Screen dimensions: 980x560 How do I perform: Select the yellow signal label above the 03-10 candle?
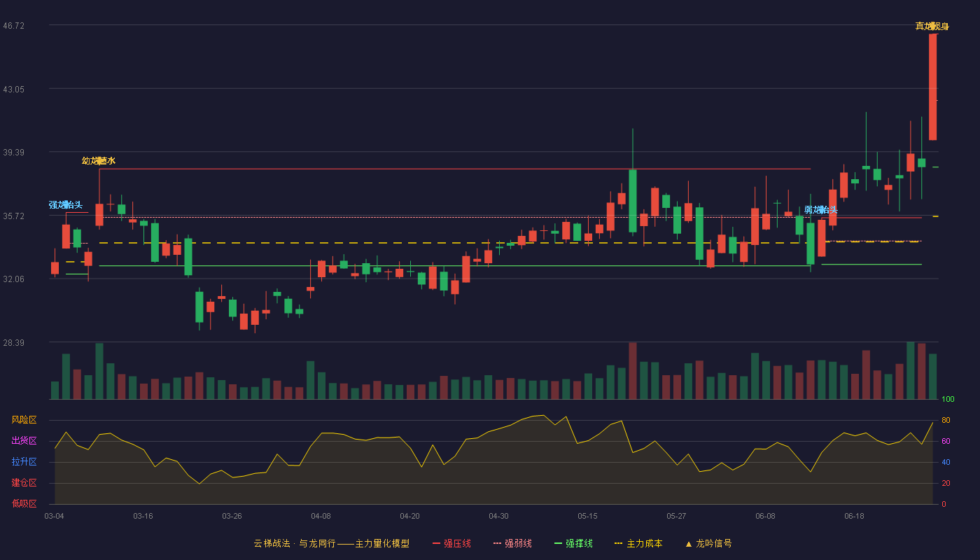point(99,161)
